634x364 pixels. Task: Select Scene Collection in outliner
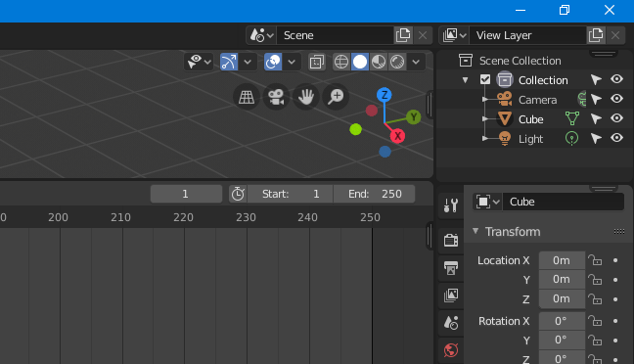(x=520, y=61)
